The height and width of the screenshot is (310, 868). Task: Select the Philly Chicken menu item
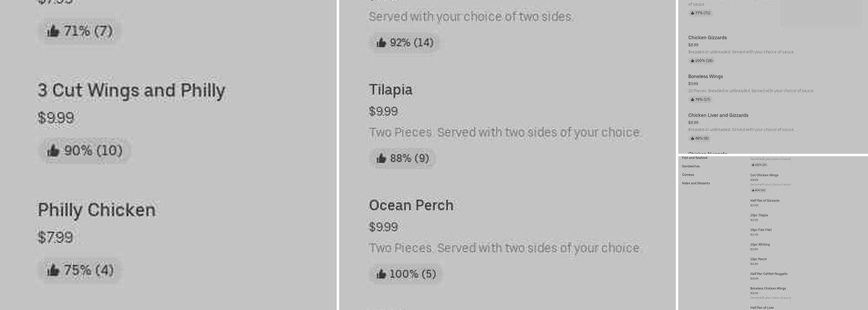[96, 210]
